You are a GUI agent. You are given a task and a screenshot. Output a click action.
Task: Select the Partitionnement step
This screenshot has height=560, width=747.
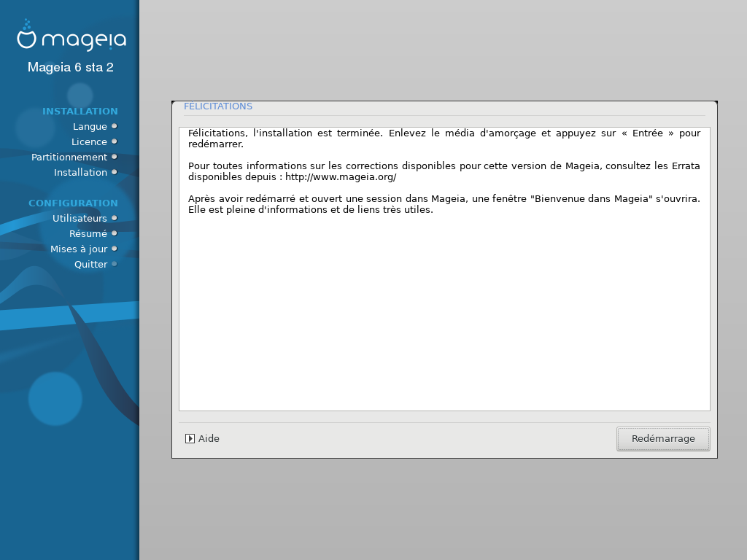(x=69, y=157)
